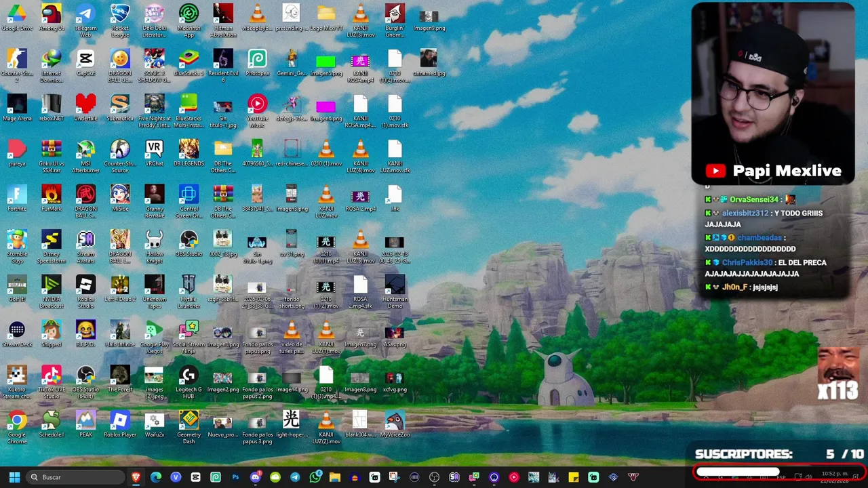Screen dimensions: 868x488
Task: Launch Fortnite from the desktop
Action: 17,199
